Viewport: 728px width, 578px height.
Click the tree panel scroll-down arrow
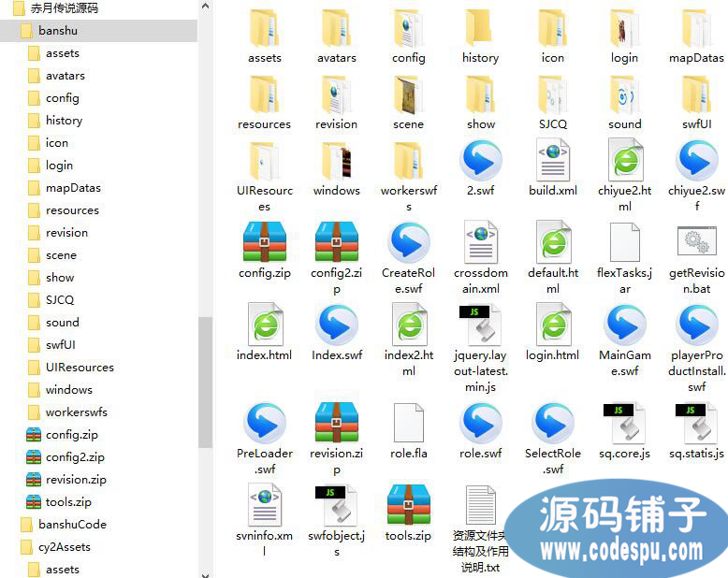pyautogui.click(x=205, y=574)
